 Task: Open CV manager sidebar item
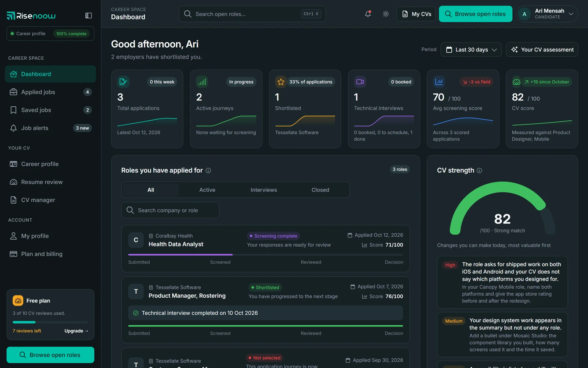tap(50, 200)
